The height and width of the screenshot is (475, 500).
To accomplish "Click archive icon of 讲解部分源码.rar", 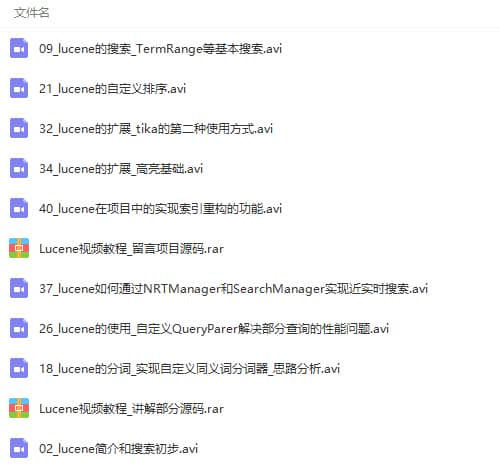I will (19, 408).
